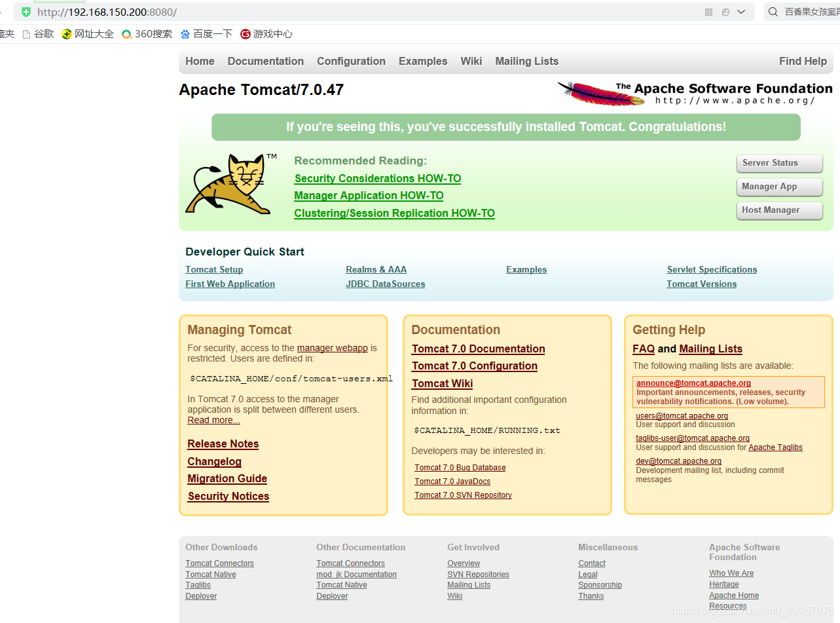
Task: Open the Who We Are link
Action: tap(731, 573)
